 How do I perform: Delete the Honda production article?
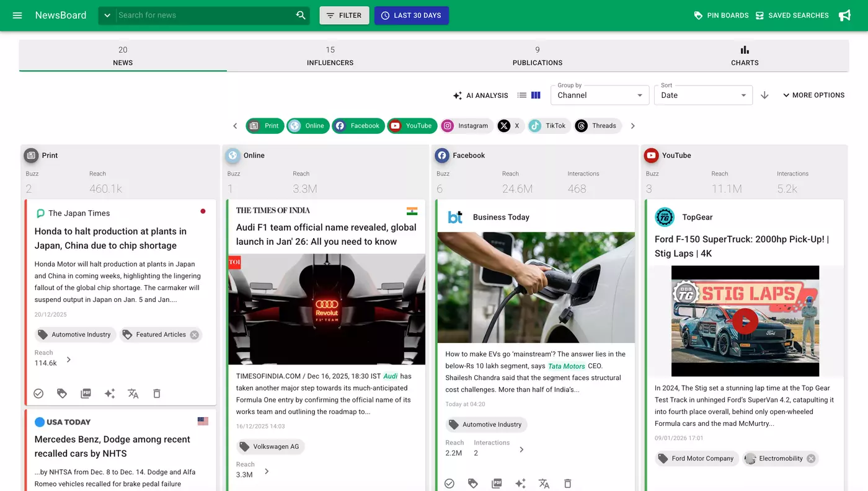157,394
